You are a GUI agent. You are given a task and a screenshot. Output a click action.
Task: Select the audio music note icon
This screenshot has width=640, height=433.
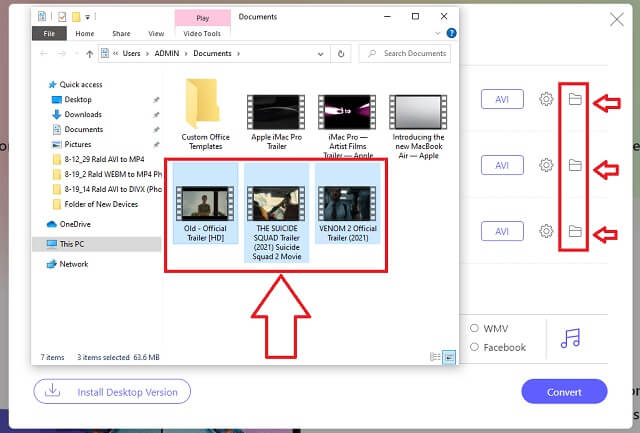[570, 338]
